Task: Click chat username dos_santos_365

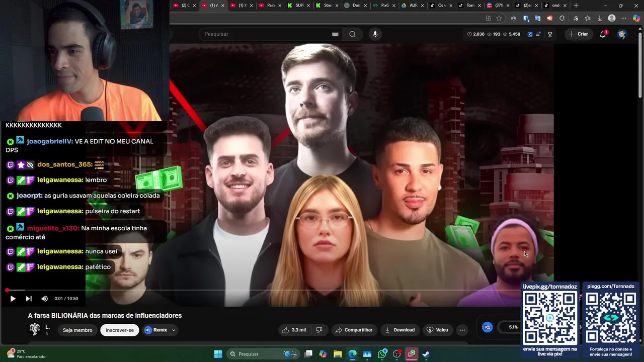Action: (x=64, y=164)
